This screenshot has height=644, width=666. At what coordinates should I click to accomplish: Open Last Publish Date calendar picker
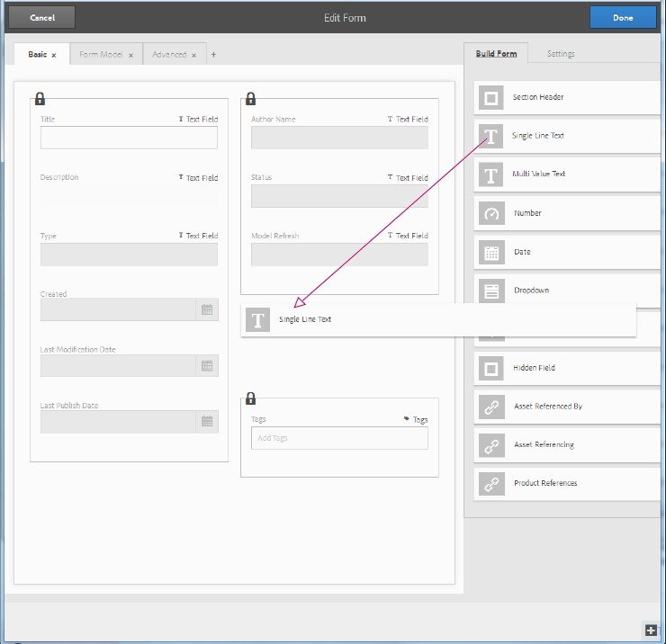[x=207, y=422]
